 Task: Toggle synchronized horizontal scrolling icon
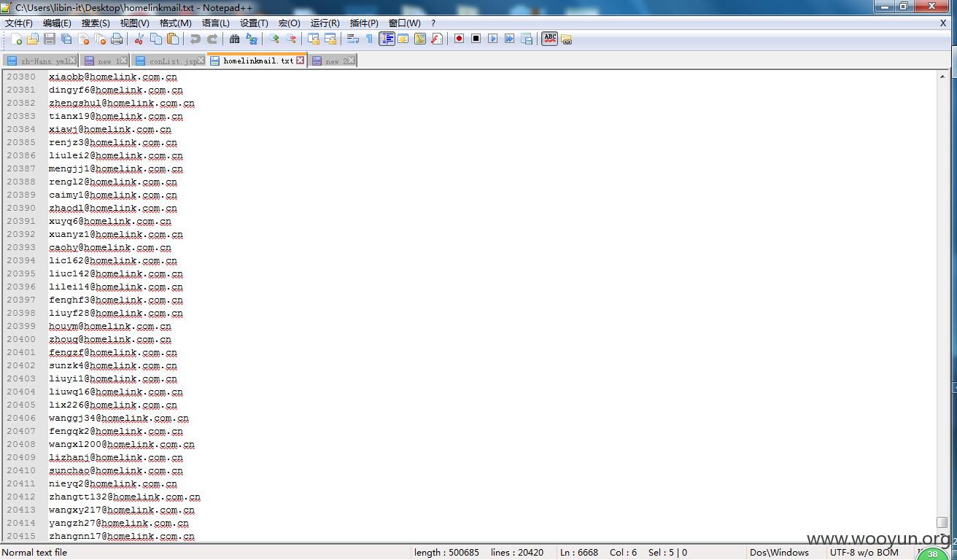click(330, 39)
